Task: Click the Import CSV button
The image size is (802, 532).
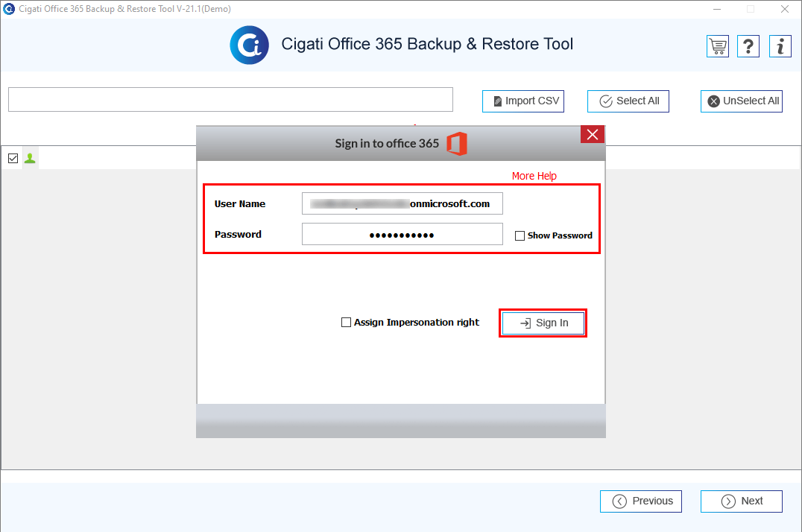Action: tap(523, 101)
